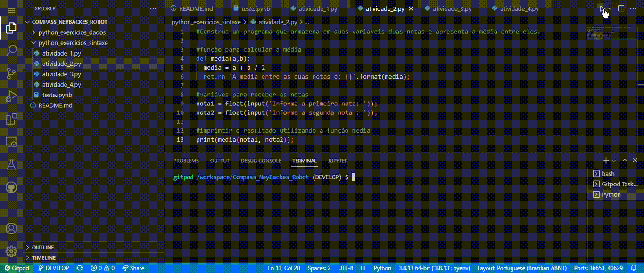
Task: Open teste.ipynb in the file tree
Action: (93, 95)
